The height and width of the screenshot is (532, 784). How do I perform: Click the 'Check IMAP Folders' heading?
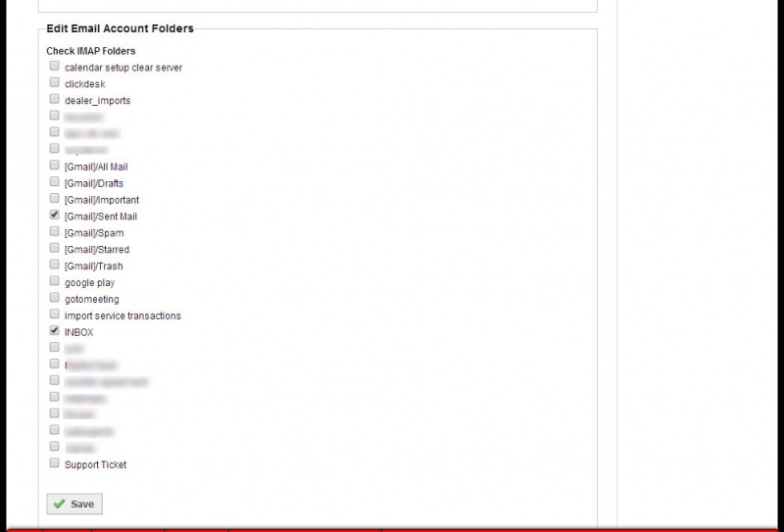pos(91,51)
